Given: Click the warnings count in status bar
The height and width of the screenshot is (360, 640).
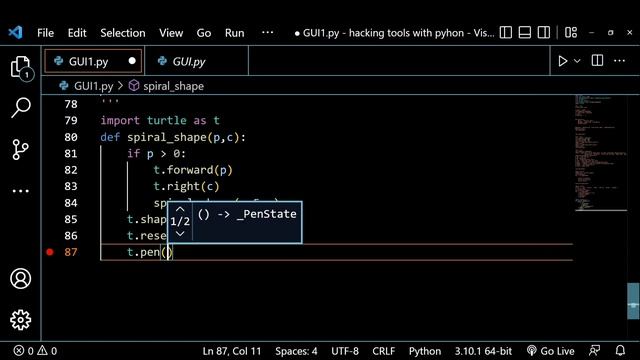Looking at the screenshot, I should 47,351.
